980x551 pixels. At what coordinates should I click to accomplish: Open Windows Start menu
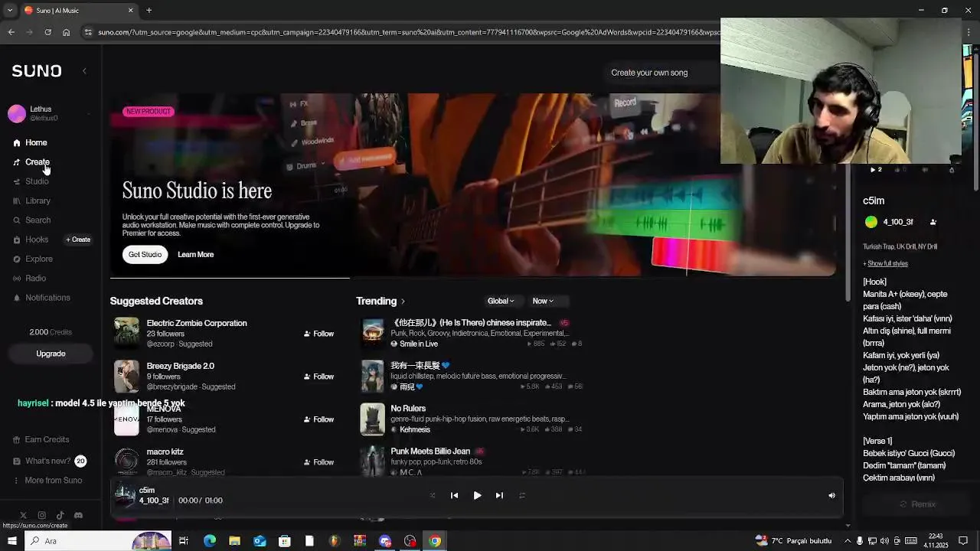(11, 541)
